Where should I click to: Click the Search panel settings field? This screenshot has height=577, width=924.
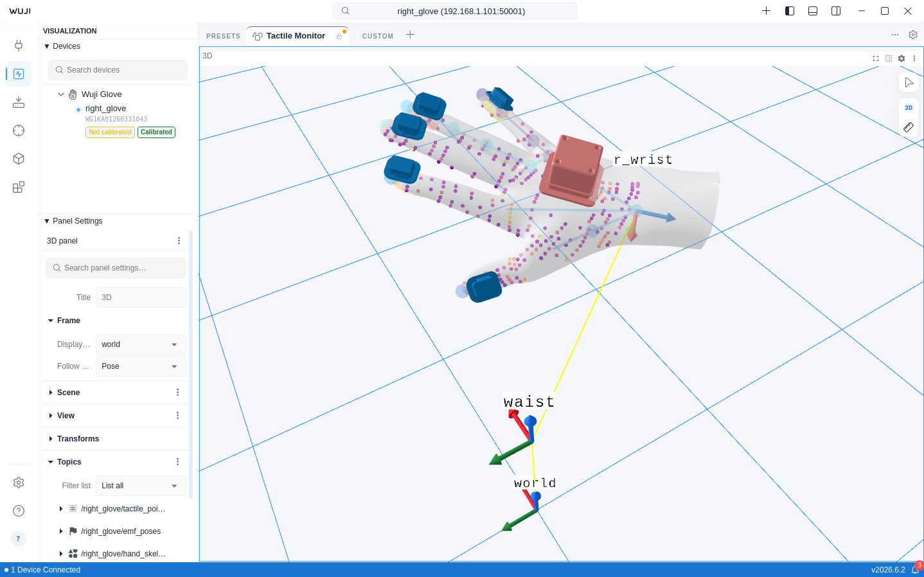[116, 268]
